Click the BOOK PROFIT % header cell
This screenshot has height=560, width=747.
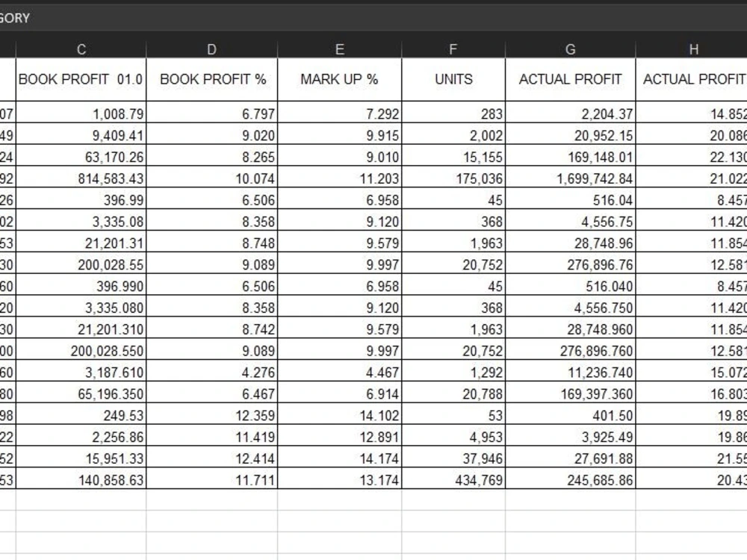click(x=212, y=80)
